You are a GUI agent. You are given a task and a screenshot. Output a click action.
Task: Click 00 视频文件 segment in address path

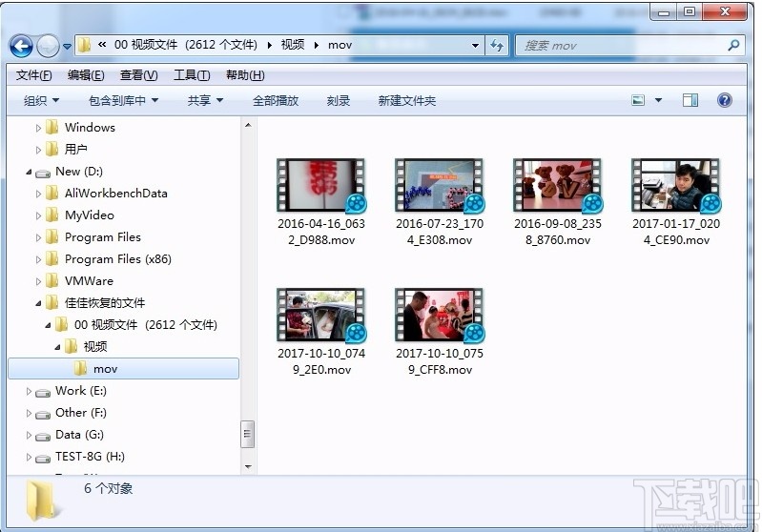(x=186, y=45)
